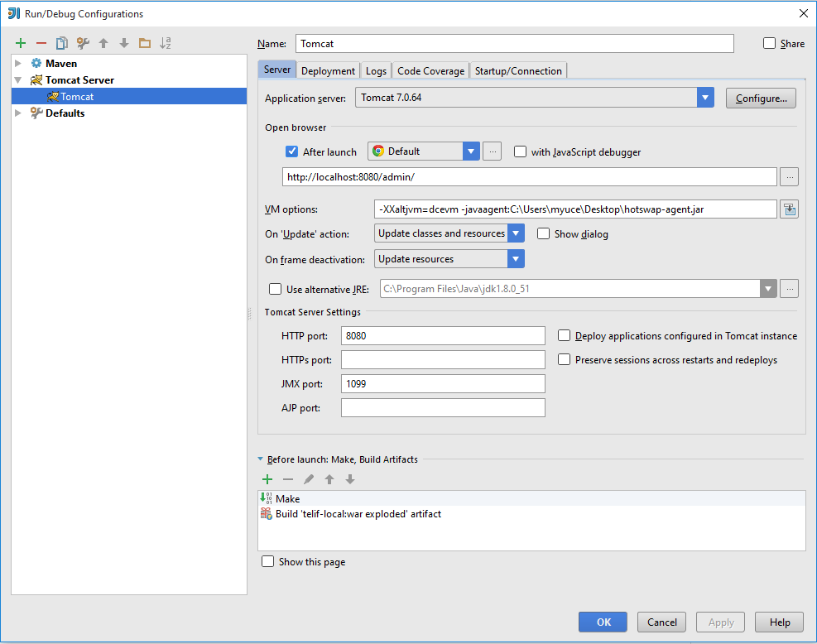The width and height of the screenshot is (817, 644).
Task: Move before launch task down
Action: (x=350, y=479)
